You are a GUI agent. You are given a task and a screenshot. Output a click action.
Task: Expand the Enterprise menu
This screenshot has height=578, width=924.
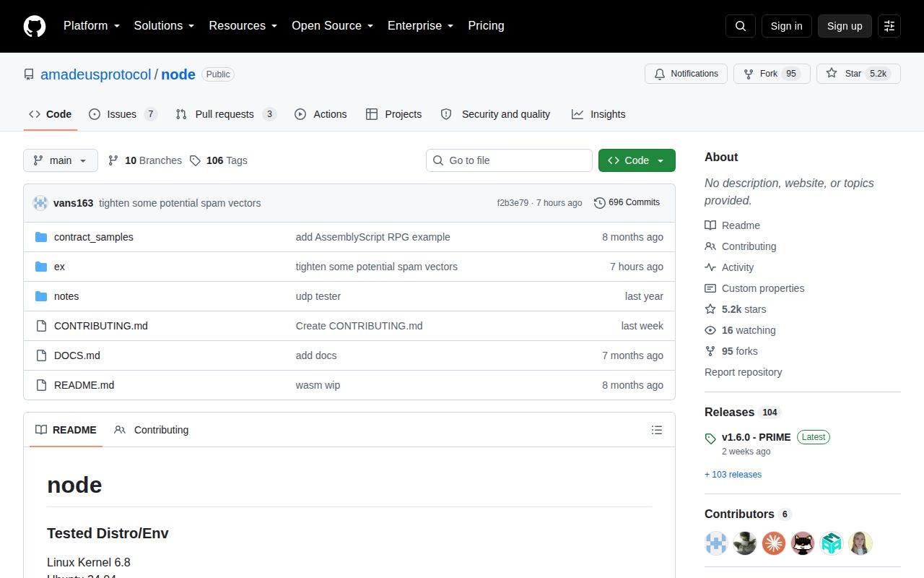(x=421, y=26)
